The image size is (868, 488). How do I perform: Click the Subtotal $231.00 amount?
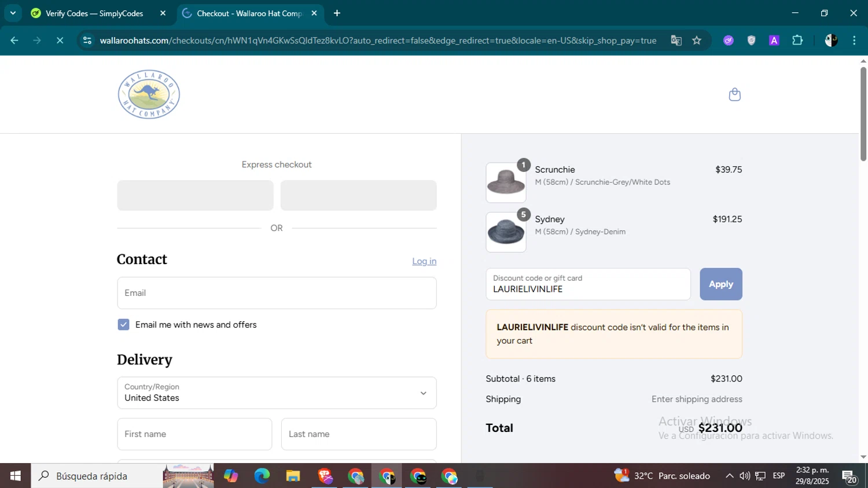726,379
